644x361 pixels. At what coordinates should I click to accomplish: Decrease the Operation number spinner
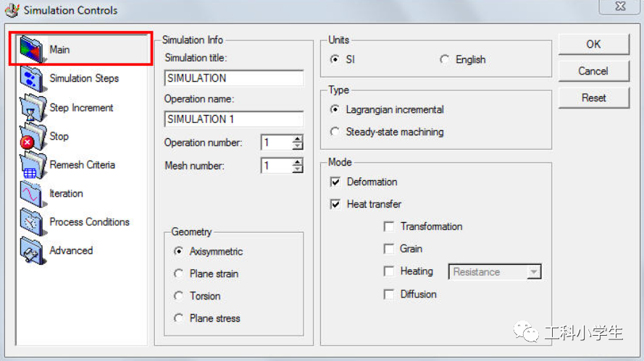pos(298,146)
